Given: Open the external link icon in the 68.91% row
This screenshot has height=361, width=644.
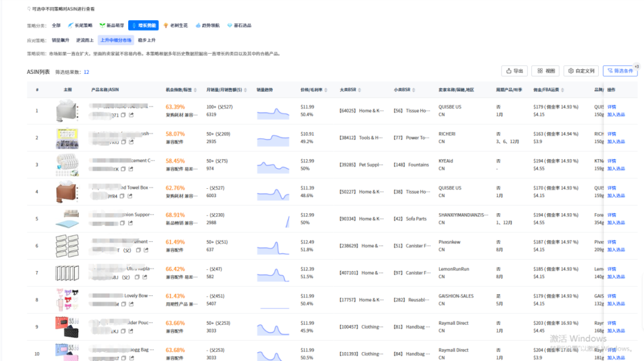Looking at the screenshot, I should coord(130,223).
